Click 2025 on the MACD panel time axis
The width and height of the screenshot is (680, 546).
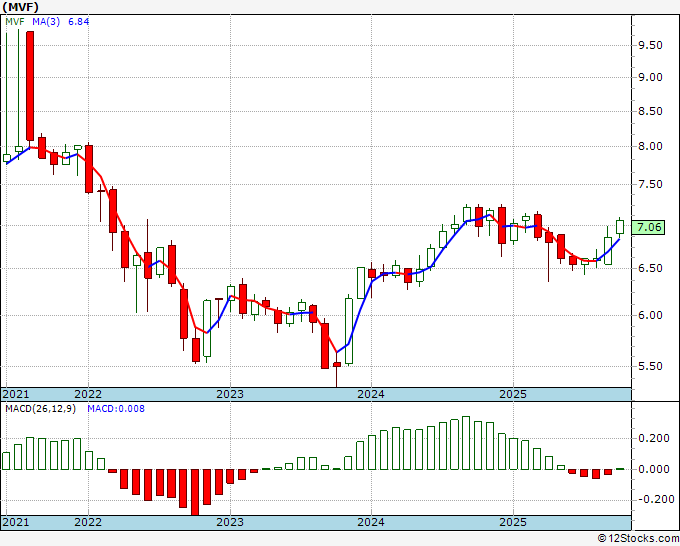[x=513, y=522]
